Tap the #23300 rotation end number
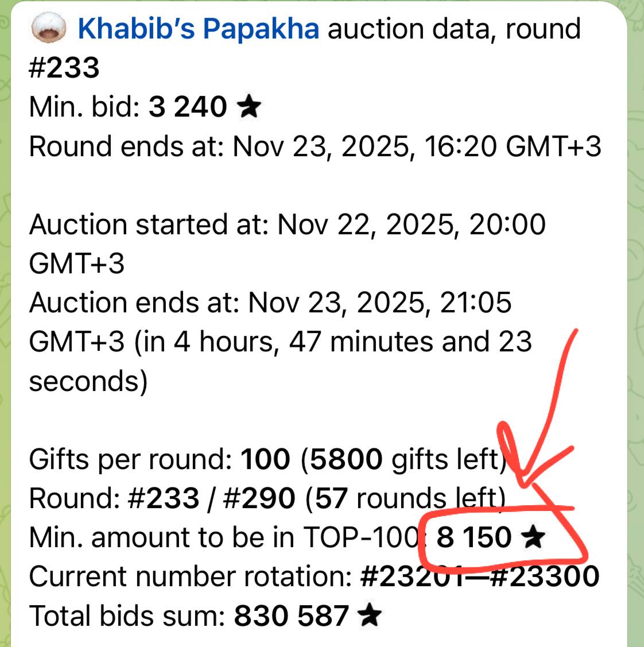The height and width of the screenshot is (647, 644). tap(545, 576)
